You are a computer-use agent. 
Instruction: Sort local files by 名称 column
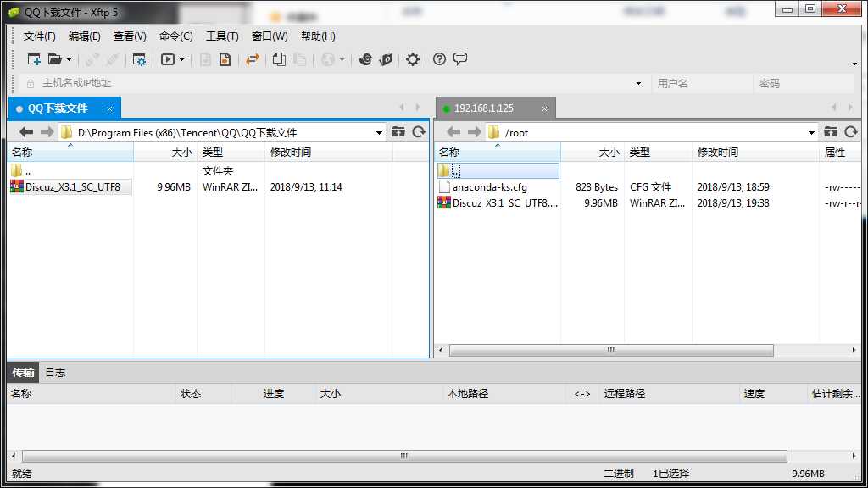click(70, 152)
